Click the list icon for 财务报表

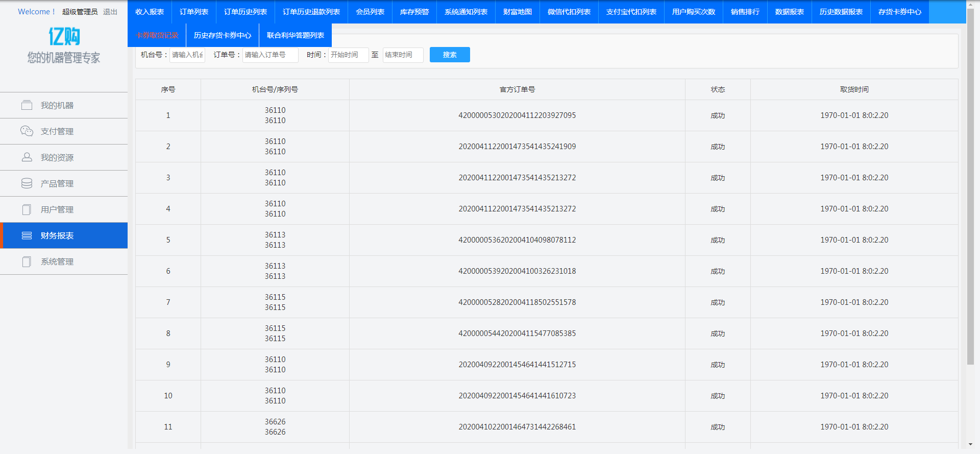[x=27, y=235]
